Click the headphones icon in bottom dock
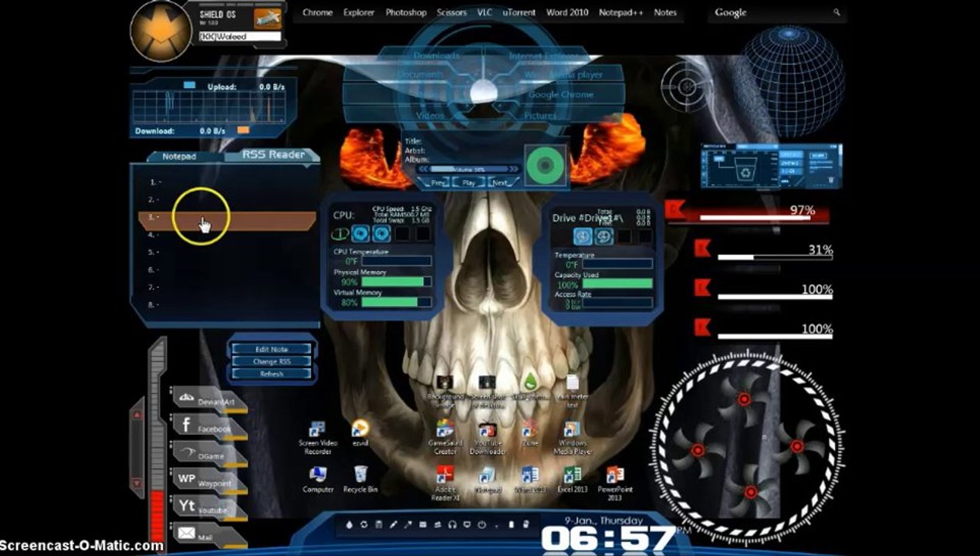 tap(451, 524)
